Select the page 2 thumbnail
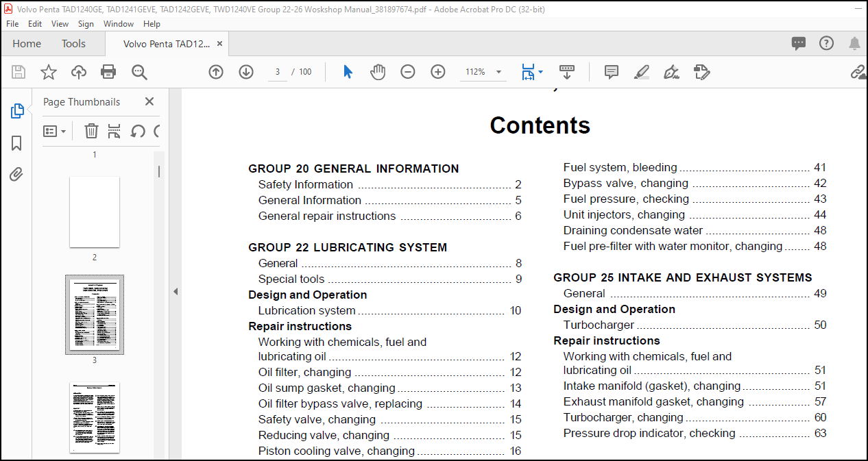 [x=95, y=212]
